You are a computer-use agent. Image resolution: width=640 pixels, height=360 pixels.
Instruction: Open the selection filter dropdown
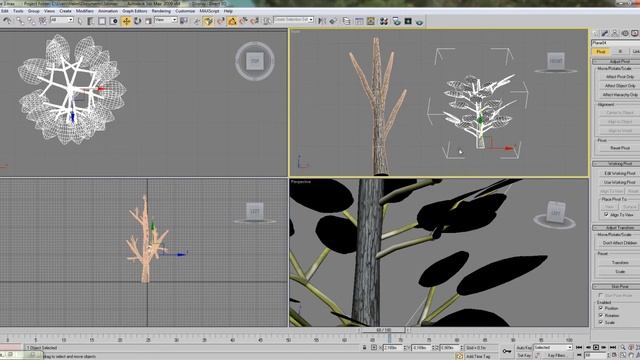pyautogui.click(x=62, y=20)
